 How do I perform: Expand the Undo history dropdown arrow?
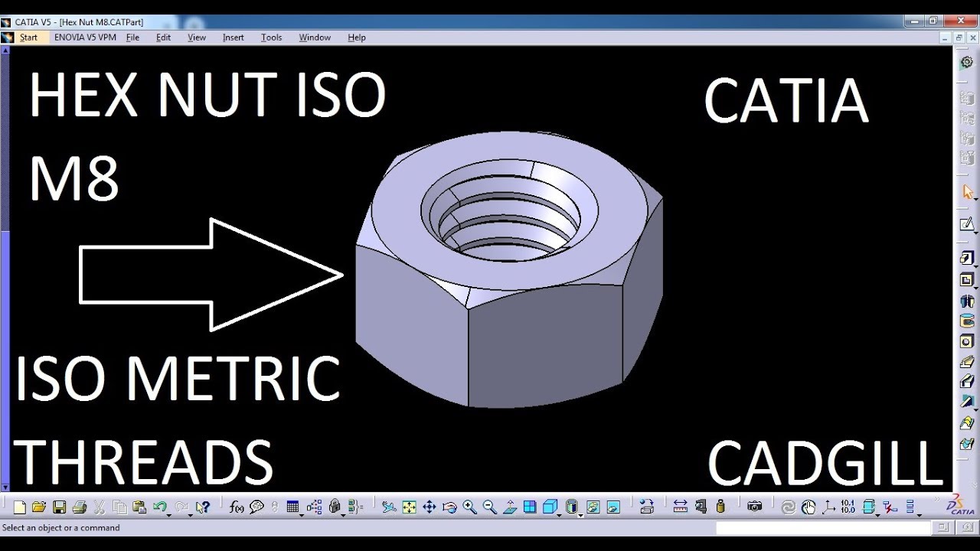(168, 515)
